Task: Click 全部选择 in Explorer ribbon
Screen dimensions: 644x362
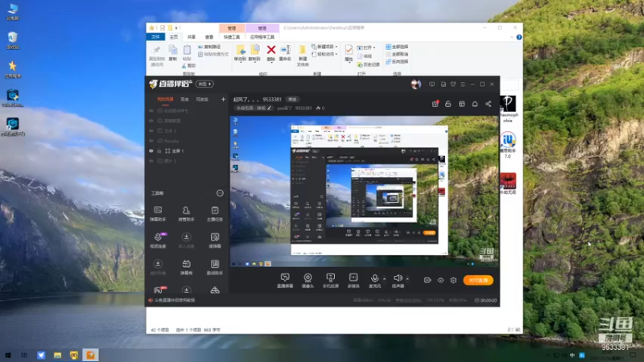Action: [x=397, y=47]
